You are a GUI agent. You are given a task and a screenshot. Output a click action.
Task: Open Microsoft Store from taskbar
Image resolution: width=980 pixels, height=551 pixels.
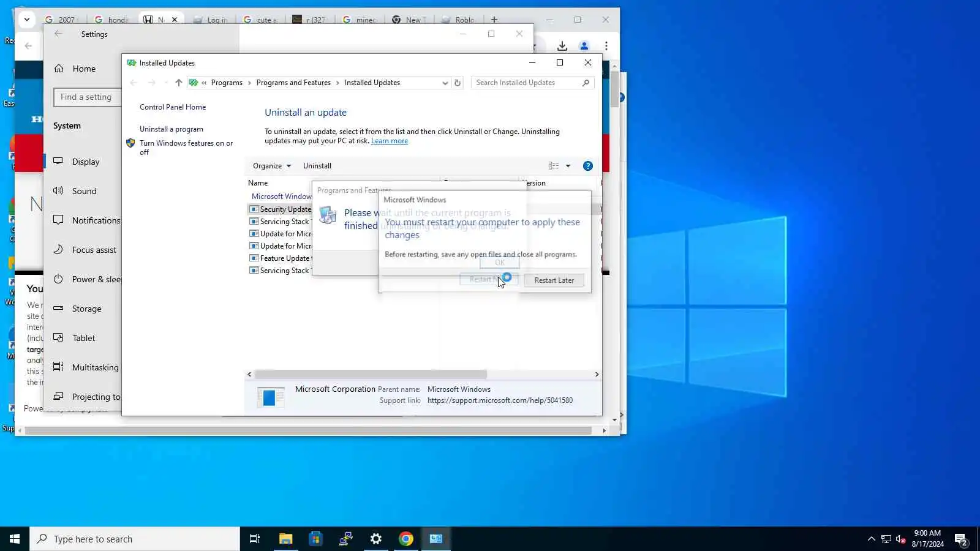tap(315, 539)
